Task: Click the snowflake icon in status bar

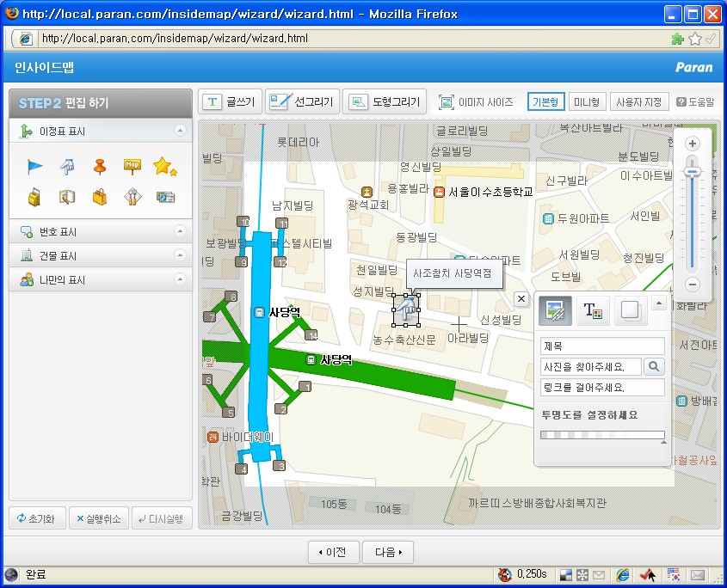Action: pyautogui.click(x=582, y=575)
